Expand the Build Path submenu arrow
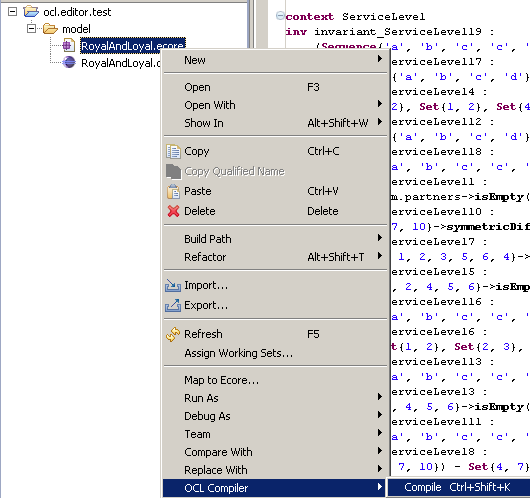The height and width of the screenshot is (498, 530). [380, 238]
